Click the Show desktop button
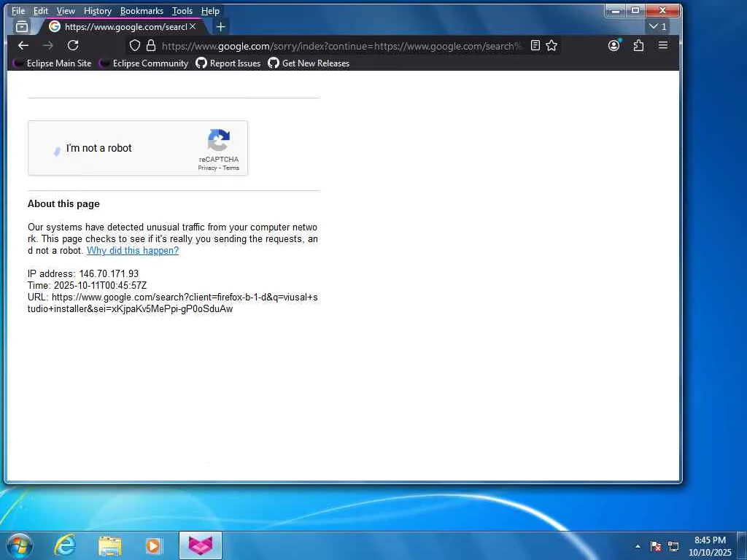This screenshot has width=747, height=560. (742, 546)
